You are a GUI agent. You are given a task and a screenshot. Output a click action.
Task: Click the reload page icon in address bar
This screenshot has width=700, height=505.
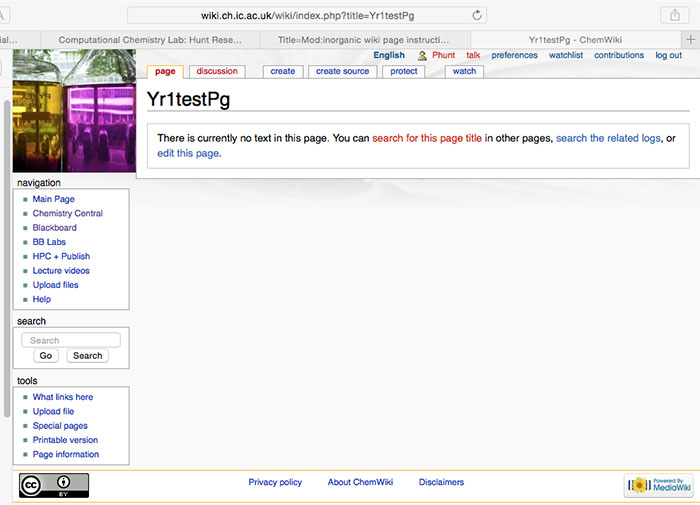click(477, 15)
